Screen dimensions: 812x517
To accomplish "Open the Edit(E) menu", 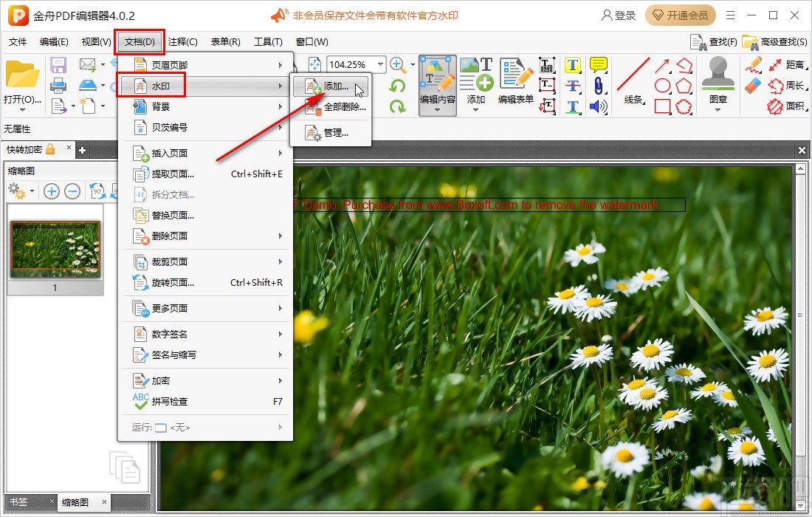I will pyautogui.click(x=54, y=42).
